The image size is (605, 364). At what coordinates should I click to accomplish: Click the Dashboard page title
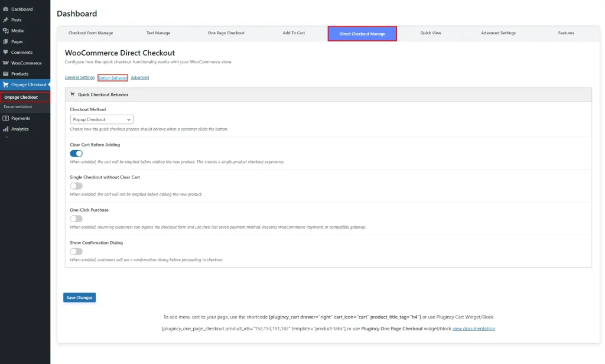click(x=77, y=14)
